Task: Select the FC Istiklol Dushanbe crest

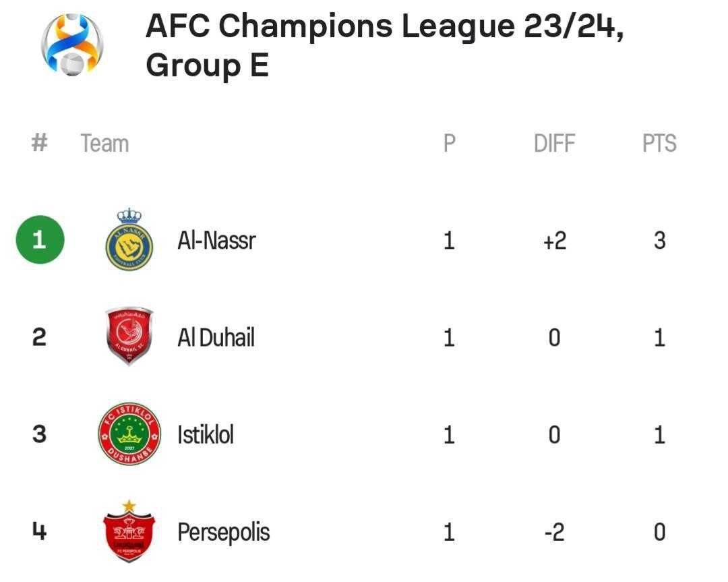Action: pyautogui.click(x=128, y=434)
